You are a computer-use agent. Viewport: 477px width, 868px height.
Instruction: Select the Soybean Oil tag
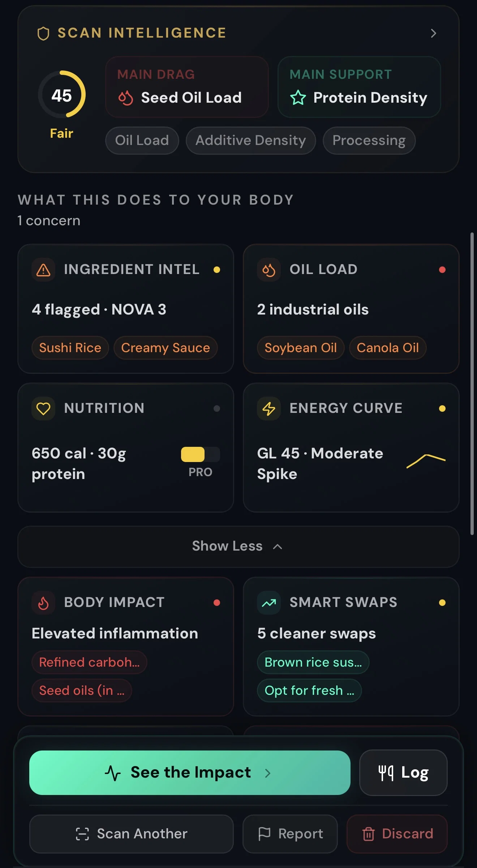point(301,348)
